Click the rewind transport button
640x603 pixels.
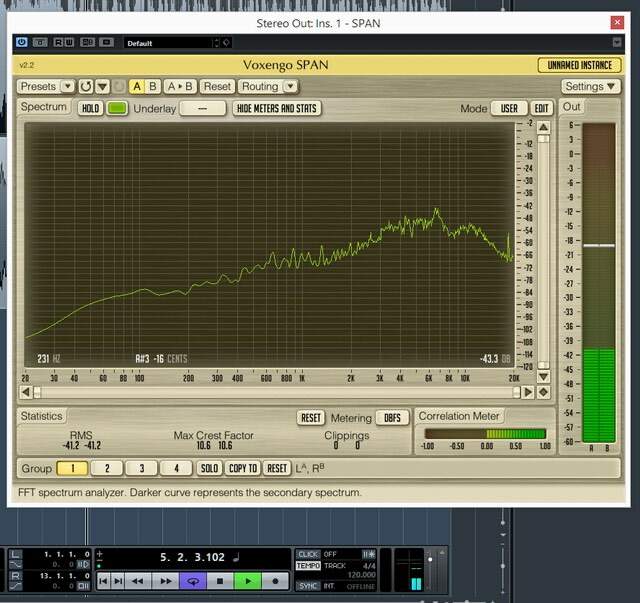[x=137, y=581]
